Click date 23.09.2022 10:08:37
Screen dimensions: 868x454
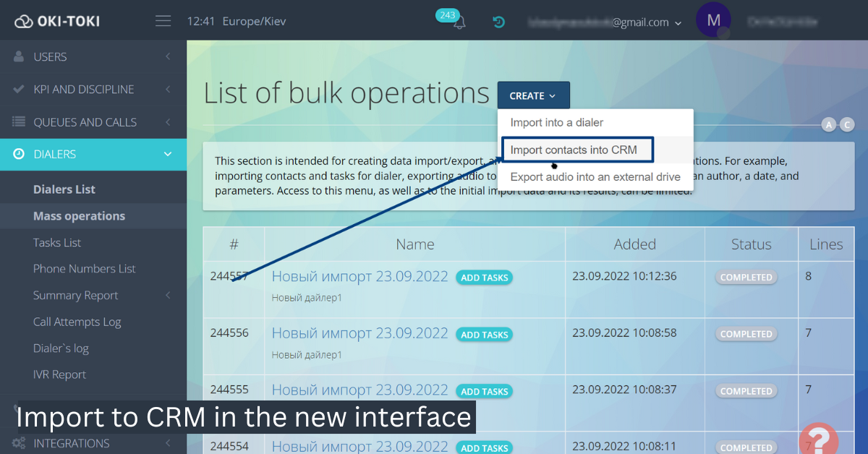tap(624, 389)
